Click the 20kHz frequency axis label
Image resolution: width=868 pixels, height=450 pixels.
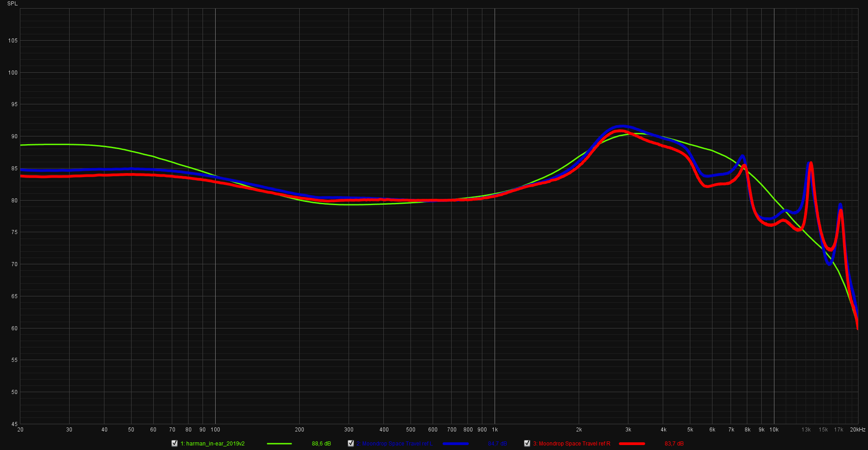click(x=857, y=430)
